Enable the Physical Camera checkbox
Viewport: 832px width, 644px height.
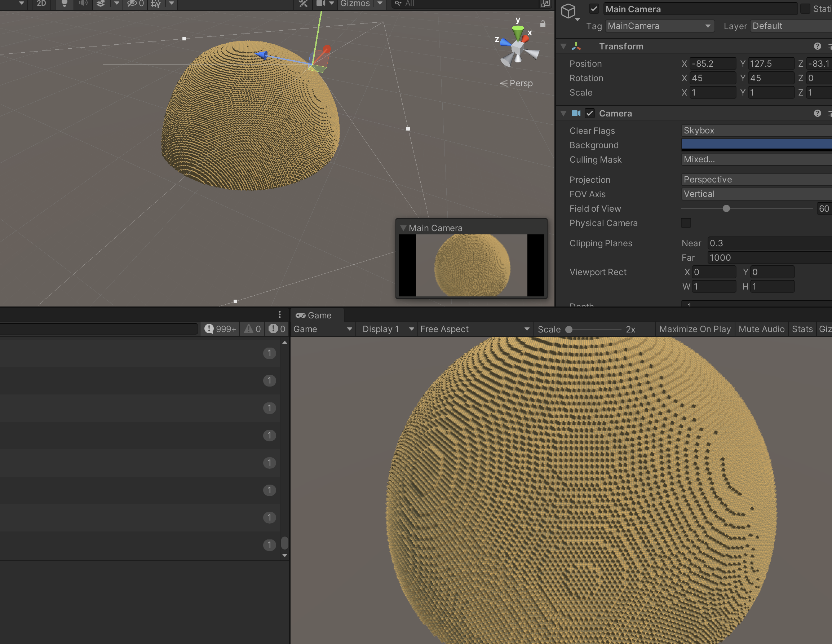686,223
